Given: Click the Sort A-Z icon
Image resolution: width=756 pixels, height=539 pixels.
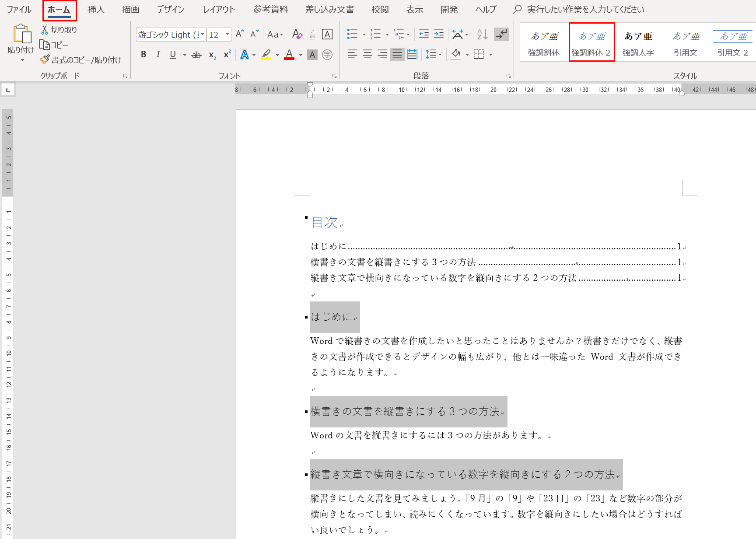Looking at the screenshot, I should (482, 34).
